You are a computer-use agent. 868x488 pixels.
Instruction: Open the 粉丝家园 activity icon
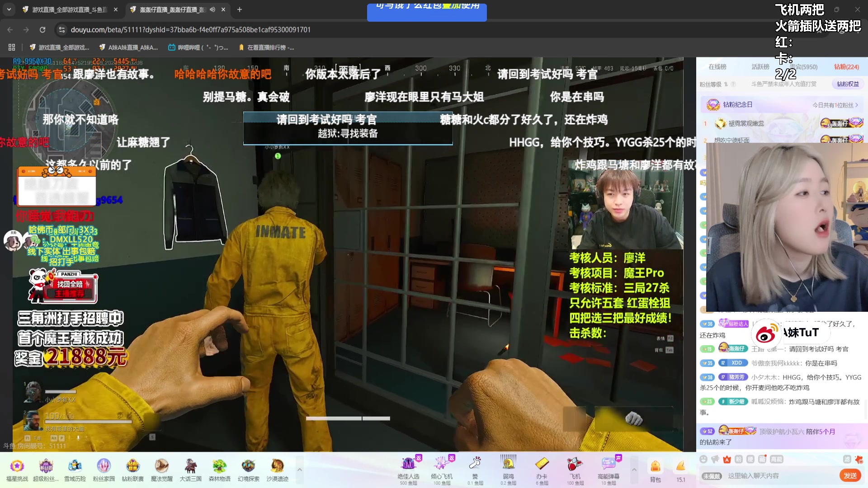tap(104, 470)
